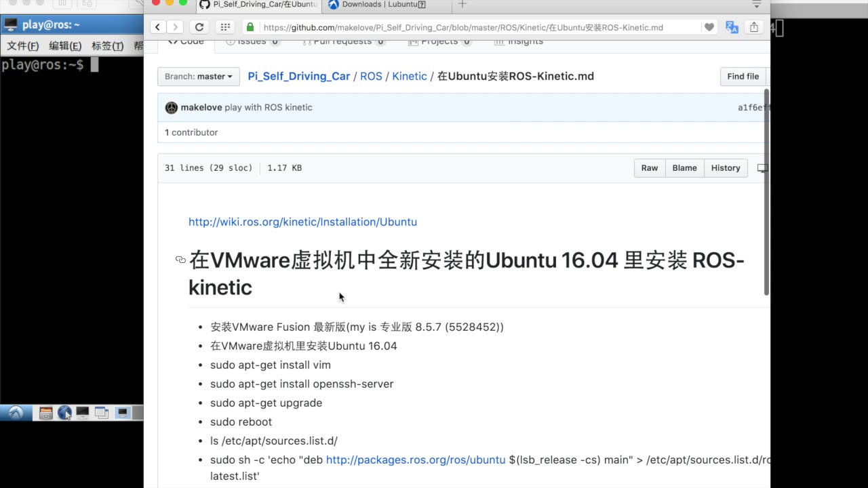Image resolution: width=868 pixels, height=488 pixels.
Task: Open the apps grid button in toolbar
Action: click(224, 27)
